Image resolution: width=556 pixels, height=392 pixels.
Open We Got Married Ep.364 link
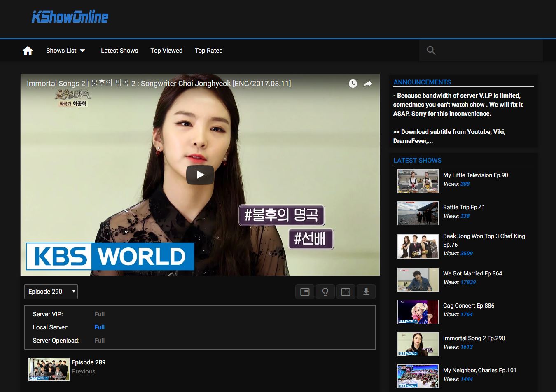(472, 273)
